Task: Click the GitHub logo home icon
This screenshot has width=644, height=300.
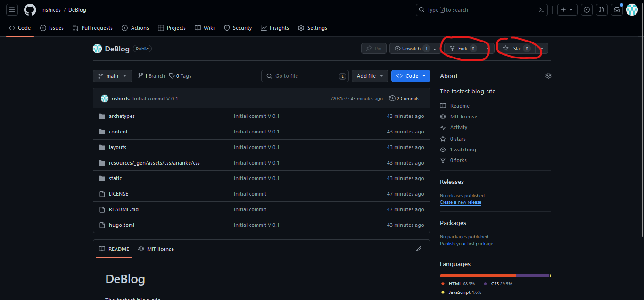Action: coord(30,10)
